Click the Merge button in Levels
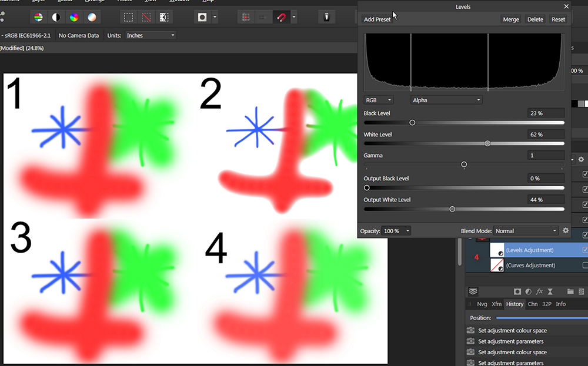The image size is (588, 366). coord(511,19)
